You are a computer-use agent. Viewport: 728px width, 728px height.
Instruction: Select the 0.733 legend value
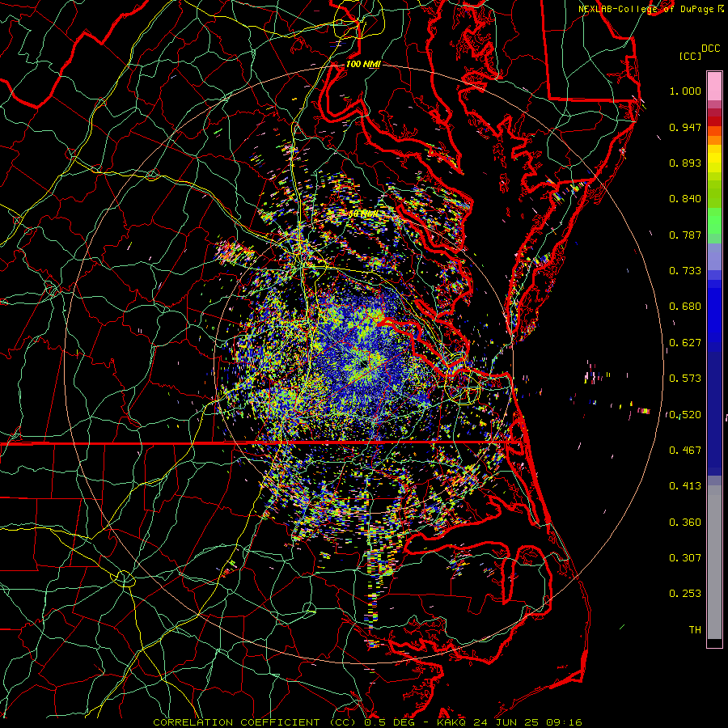pyautogui.click(x=685, y=271)
